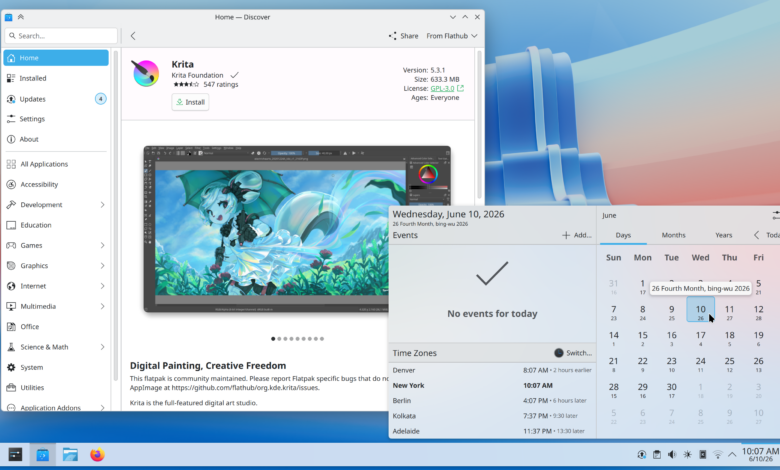Open the About page
Viewport: 780px width, 470px height.
(56, 139)
